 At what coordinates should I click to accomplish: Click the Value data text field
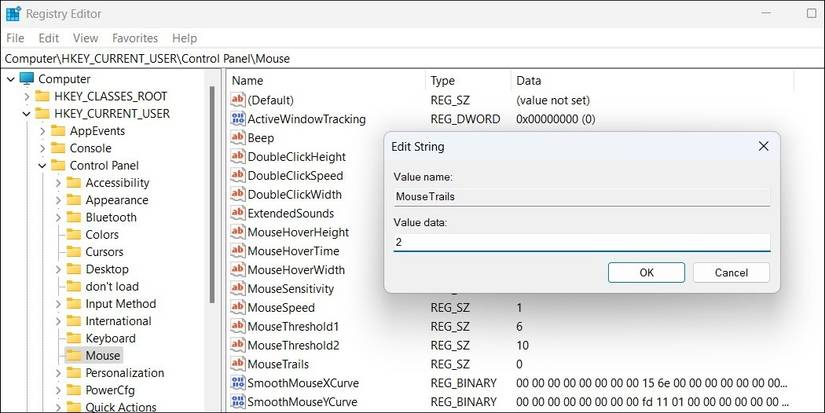pyautogui.click(x=581, y=243)
